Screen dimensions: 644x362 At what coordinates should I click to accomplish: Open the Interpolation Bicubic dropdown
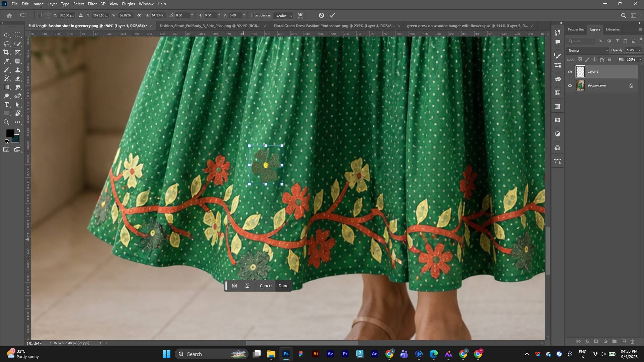(x=283, y=16)
